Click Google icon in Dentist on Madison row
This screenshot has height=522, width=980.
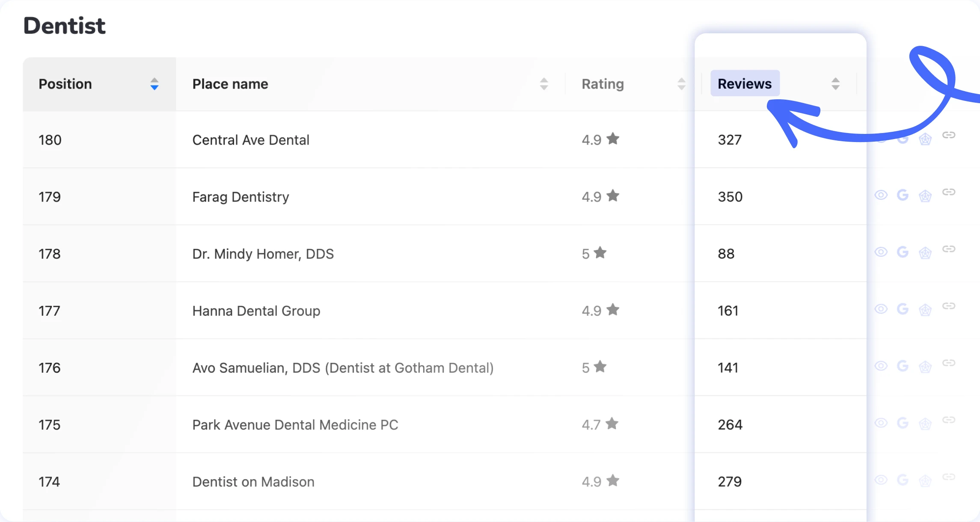pos(903,480)
